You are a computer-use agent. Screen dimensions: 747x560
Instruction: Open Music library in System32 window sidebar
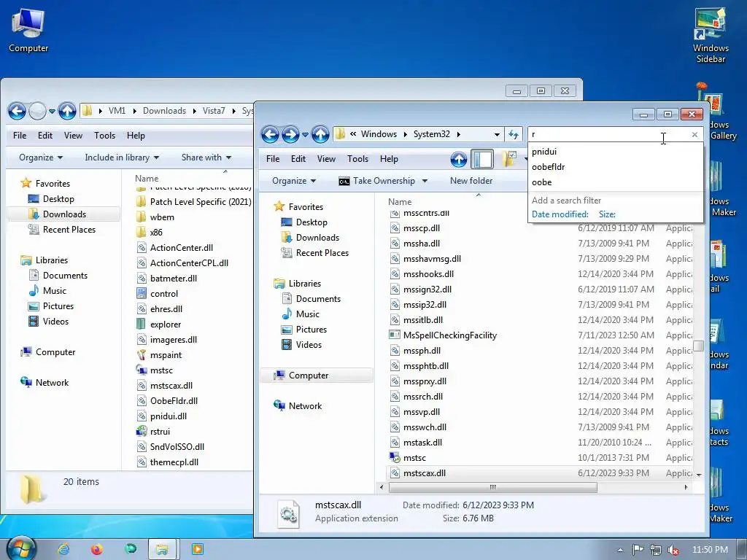307,314
